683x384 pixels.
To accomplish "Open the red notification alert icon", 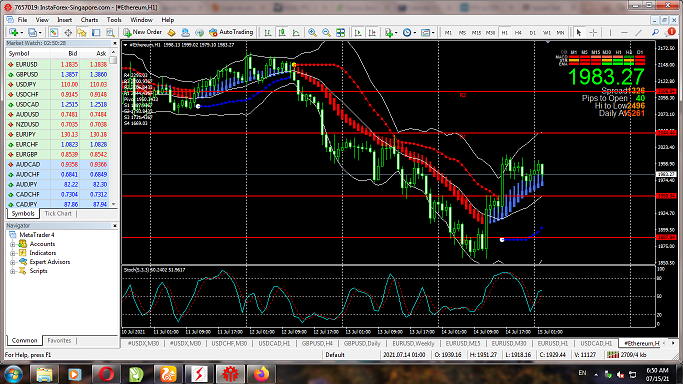I will point(671,32).
